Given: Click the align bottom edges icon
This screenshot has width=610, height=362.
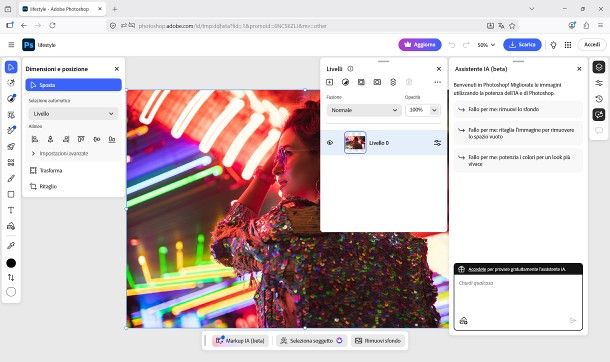Looking at the screenshot, I should [112, 139].
